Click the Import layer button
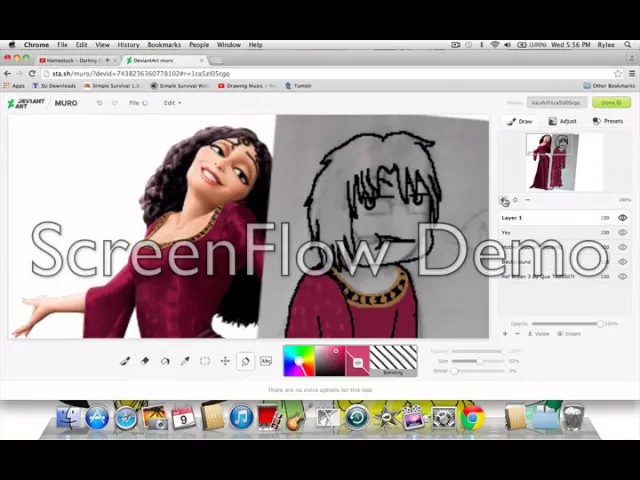 coord(569,334)
